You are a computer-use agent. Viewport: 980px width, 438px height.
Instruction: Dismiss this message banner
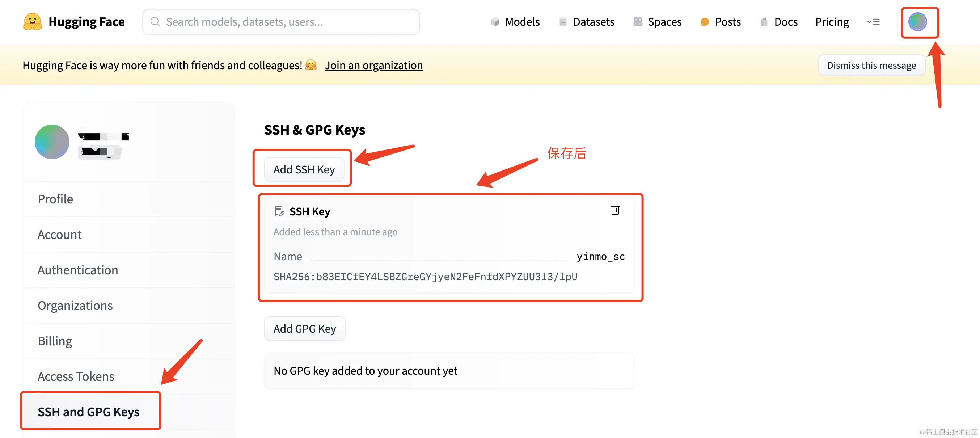[x=871, y=66]
